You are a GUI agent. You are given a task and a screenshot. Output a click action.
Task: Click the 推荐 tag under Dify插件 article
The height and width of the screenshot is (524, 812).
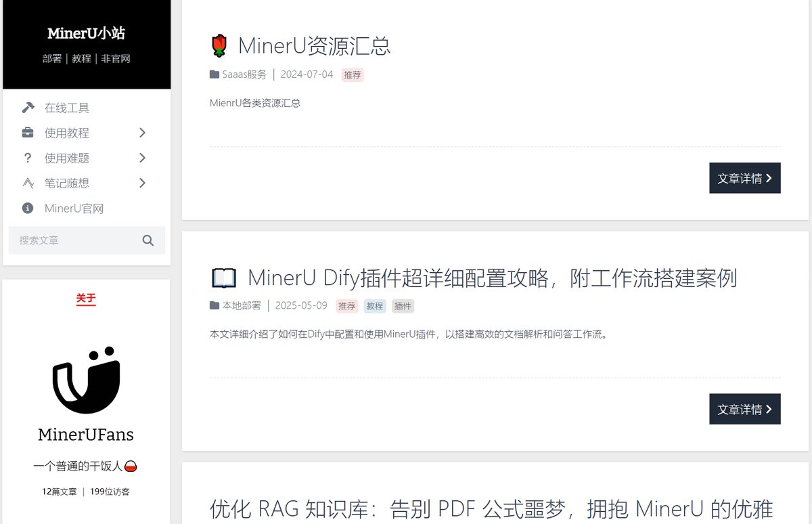click(346, 306)
